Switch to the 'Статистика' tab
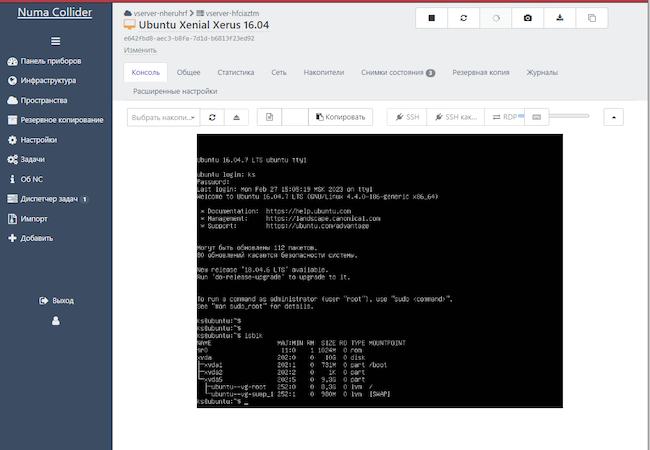 click(236, 73)
